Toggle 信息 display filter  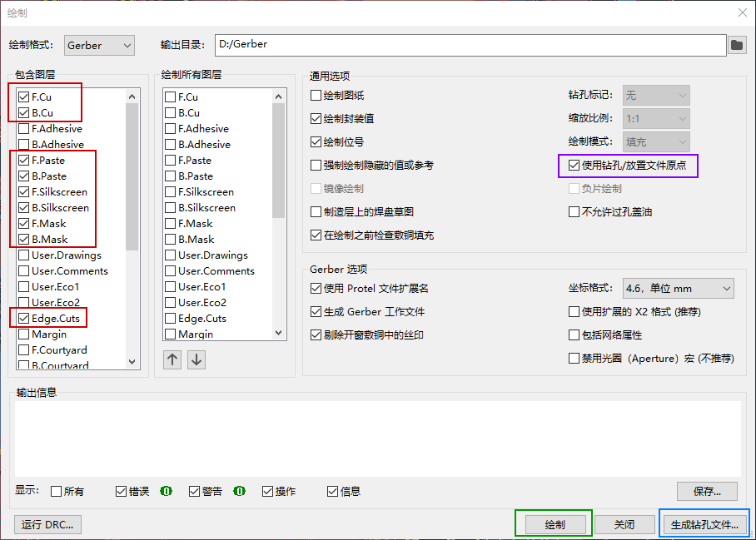[x=332, y=492]
